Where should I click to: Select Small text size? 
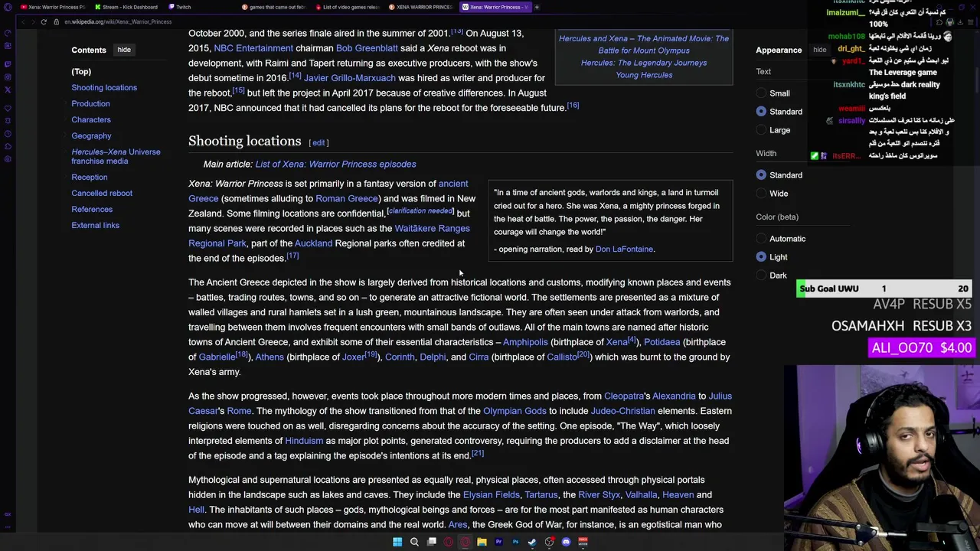pyautogui.click(x=761, y=93)
